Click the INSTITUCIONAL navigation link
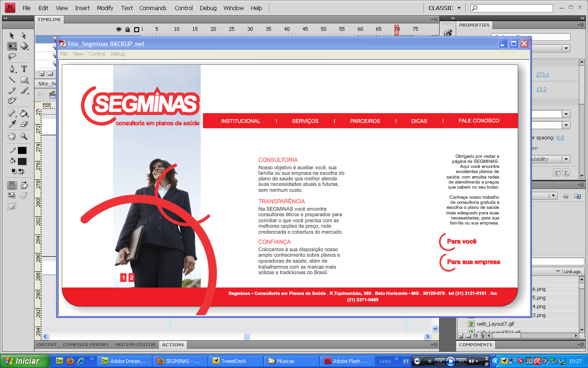 coord(241,121)
